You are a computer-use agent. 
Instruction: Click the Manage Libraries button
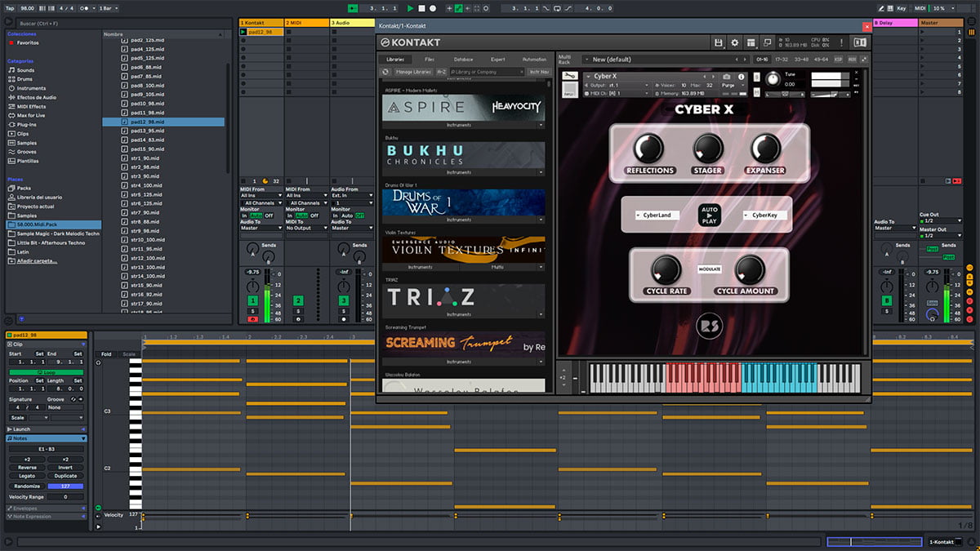click(413, 72)
